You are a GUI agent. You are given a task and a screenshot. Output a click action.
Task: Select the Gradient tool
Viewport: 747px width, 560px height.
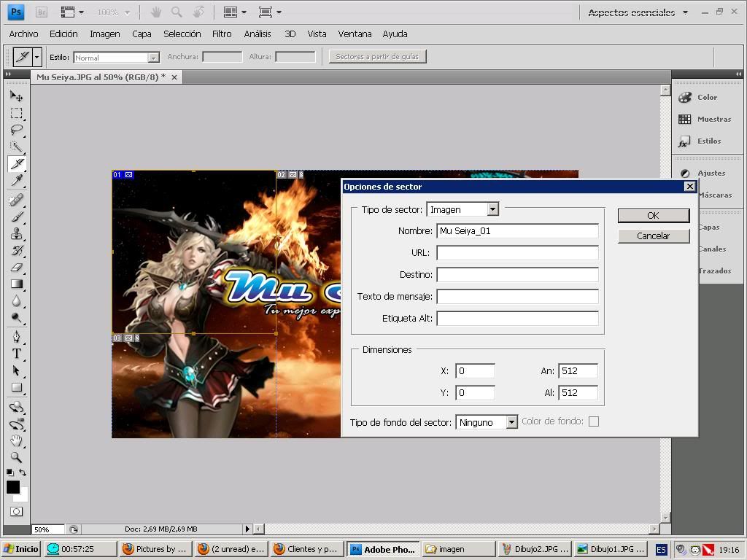17,284
